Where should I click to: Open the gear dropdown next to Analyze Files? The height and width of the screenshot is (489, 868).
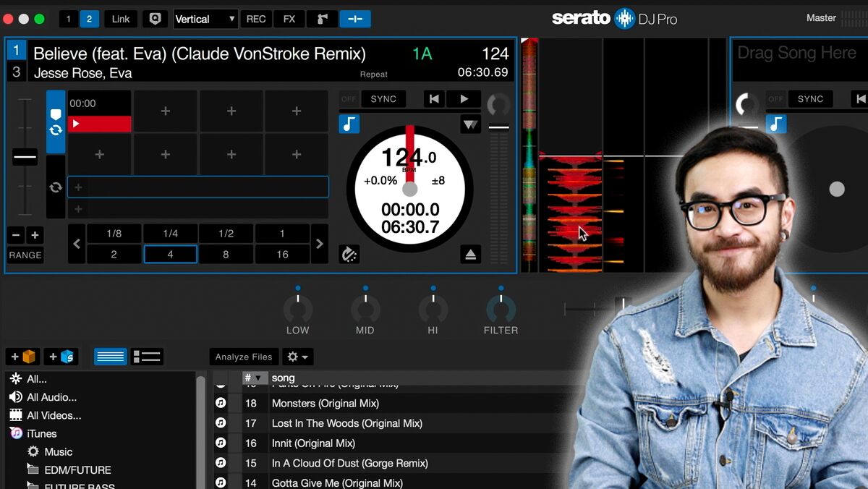[298, 357]
